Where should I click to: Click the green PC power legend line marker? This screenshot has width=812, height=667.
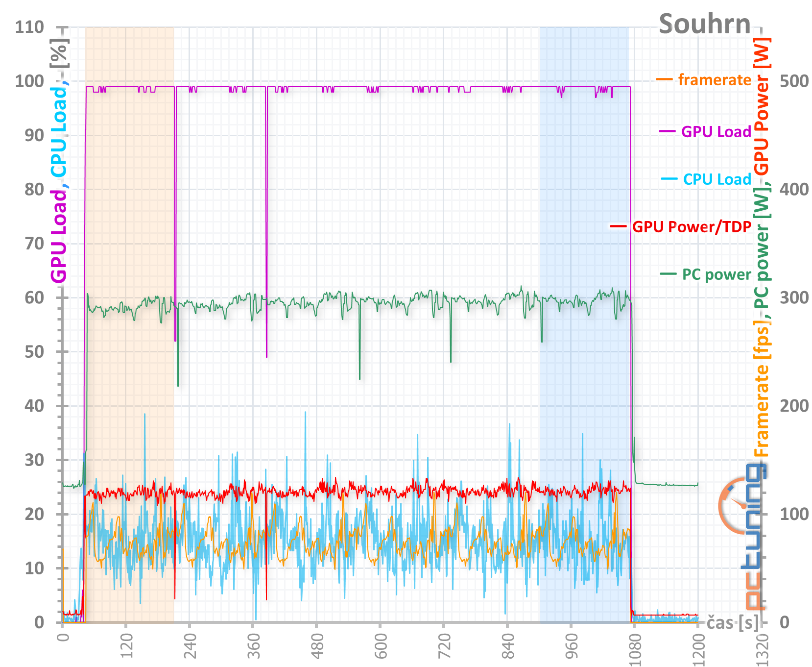click(x=669, y=274)
